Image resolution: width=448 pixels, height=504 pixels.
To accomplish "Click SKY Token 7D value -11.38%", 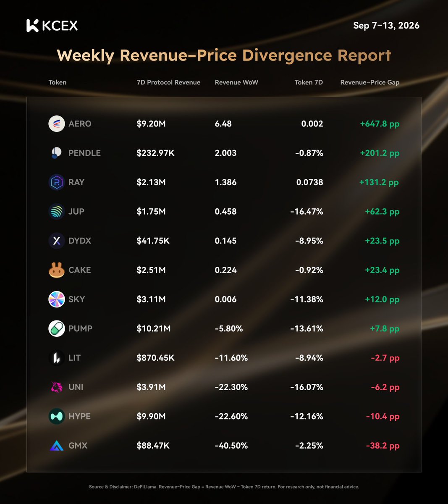I will 307,299.
